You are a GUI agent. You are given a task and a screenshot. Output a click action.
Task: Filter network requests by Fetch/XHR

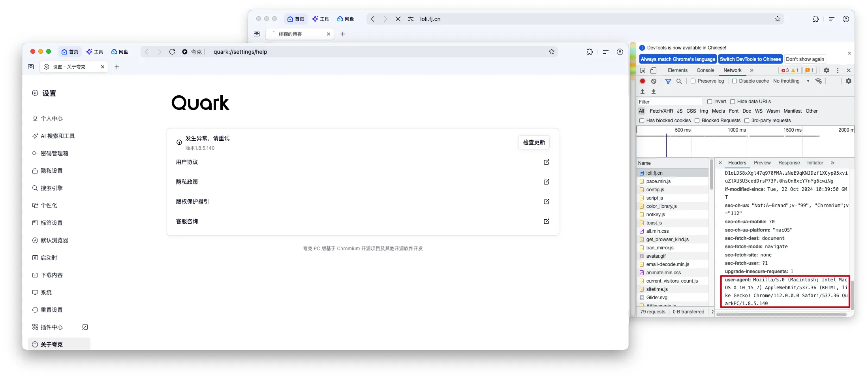coord(661,111)
